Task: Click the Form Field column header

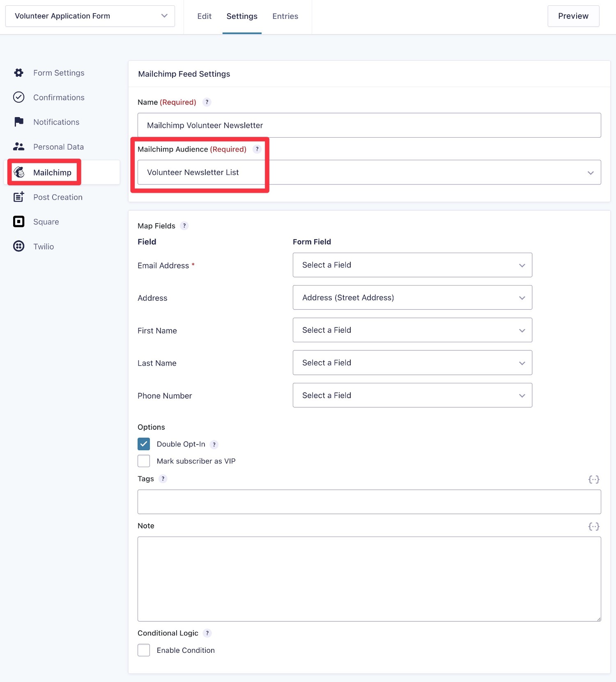Action: (x=312, y=242)
